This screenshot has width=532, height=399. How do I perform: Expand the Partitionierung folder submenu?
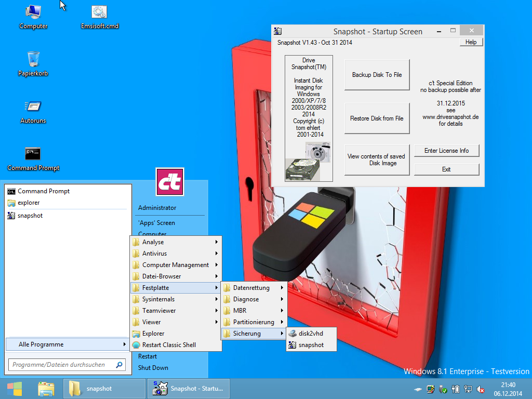(254, 322)
